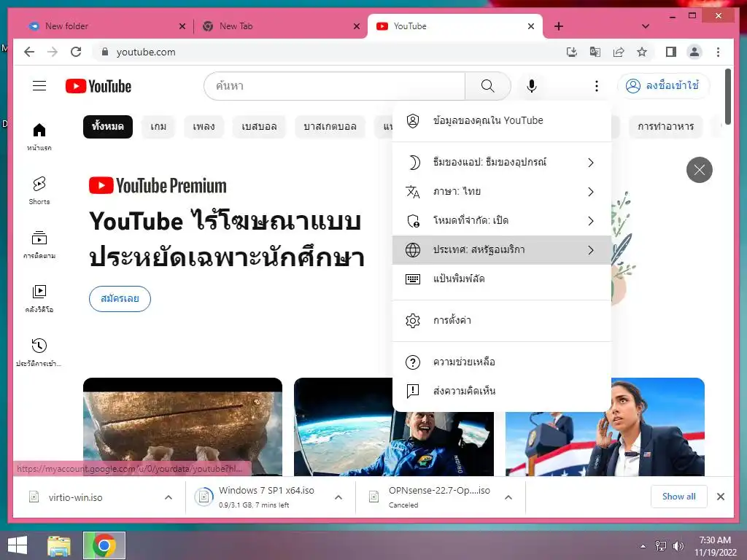The height and width of the screenshot is (560, 747).
Task: Open the YouTube hamburger guide menu
Action: click(x=39, y=86)
